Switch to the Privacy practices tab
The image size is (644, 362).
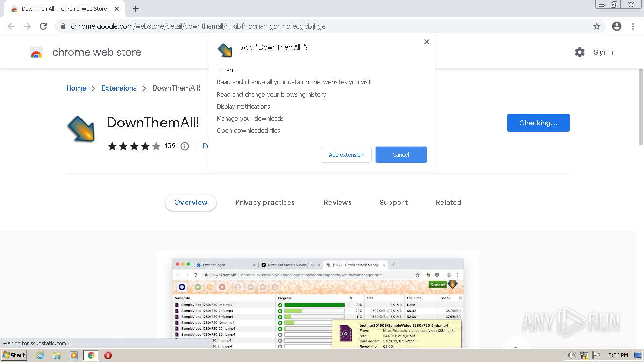tap(265, 203)
